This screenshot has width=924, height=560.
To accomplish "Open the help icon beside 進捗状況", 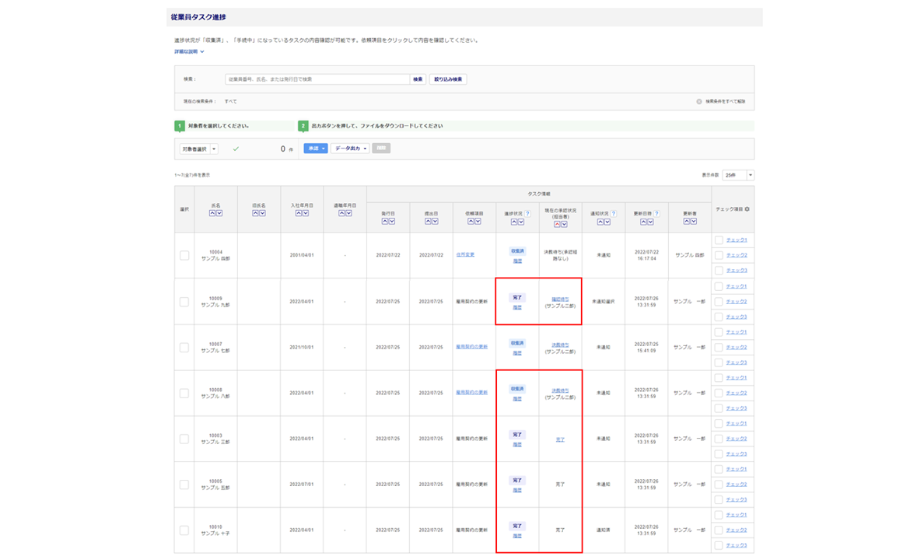I will (527, 214).
